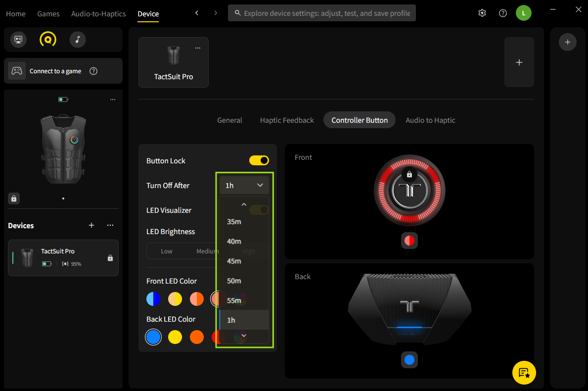Choose 50m in the dropdown list

click(244, 281)
